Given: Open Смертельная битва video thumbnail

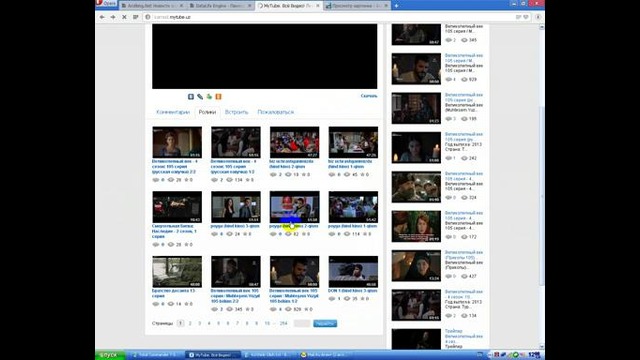Looking at the screenshot, I should (177, 207).
